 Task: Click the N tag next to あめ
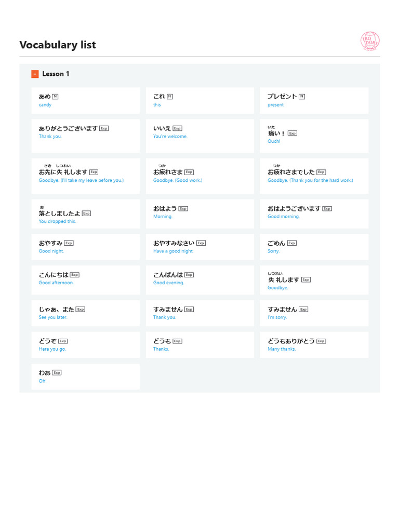coord(55,97)
